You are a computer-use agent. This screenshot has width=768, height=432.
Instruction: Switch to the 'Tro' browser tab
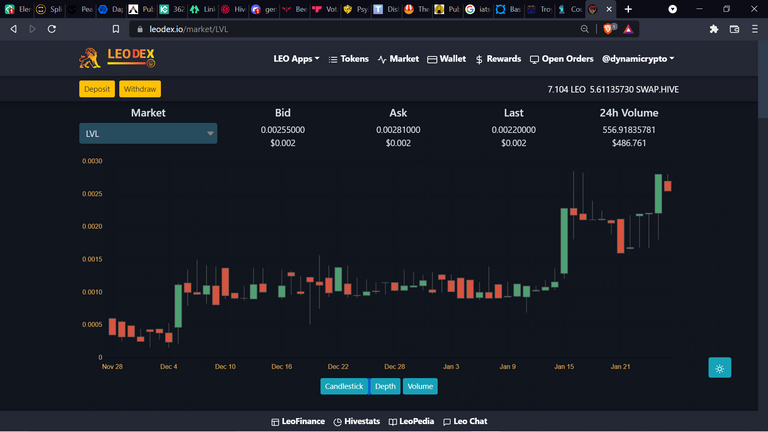539,9
